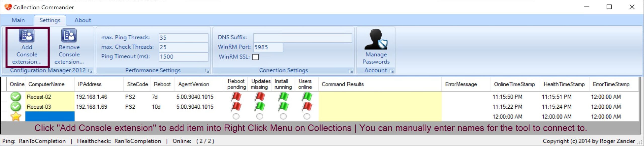Click the yellow star new-row icon
This screenshot has width=644, height=146.
coord(16,116)
